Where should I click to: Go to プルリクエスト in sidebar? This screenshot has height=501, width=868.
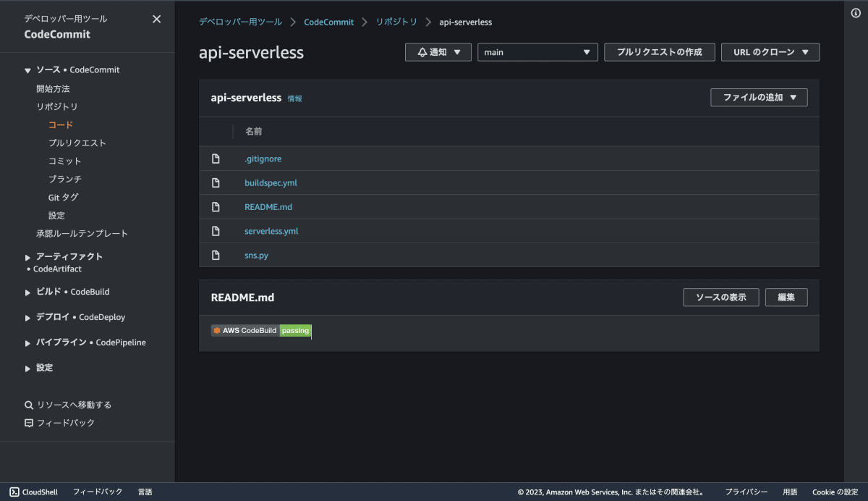click(77, 143)
